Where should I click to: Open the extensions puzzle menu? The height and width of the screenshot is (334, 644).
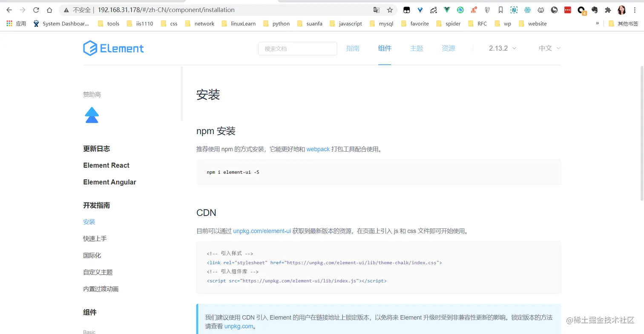(x=608, y=10)
